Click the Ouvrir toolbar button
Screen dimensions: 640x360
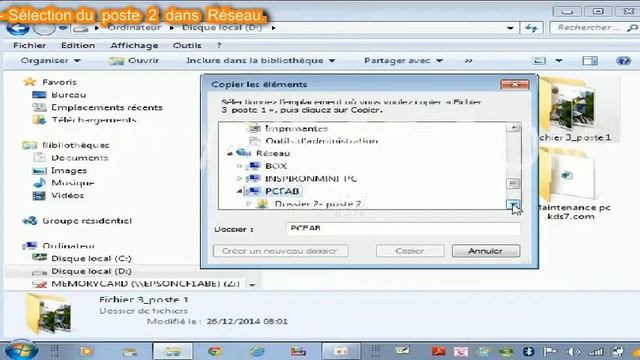coord(134,60)
